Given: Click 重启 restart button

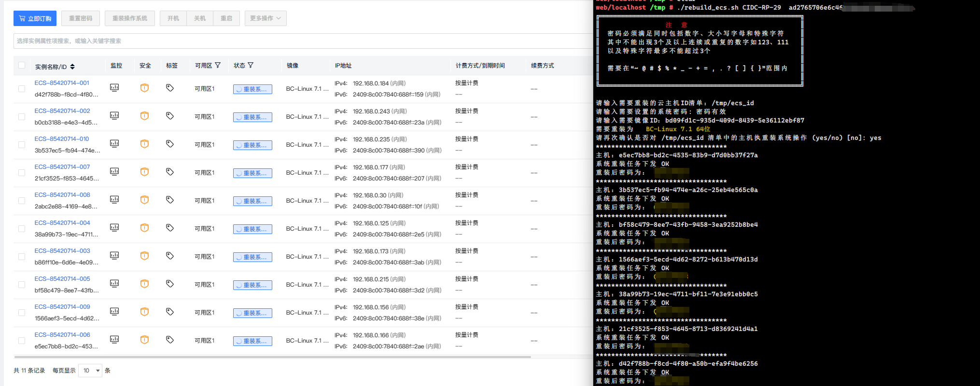Looking at the screenshot, I should (226, 18).
